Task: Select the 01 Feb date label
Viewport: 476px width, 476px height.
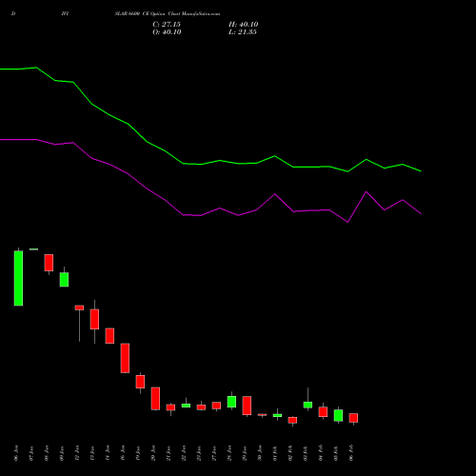Action: click(275, 453)
